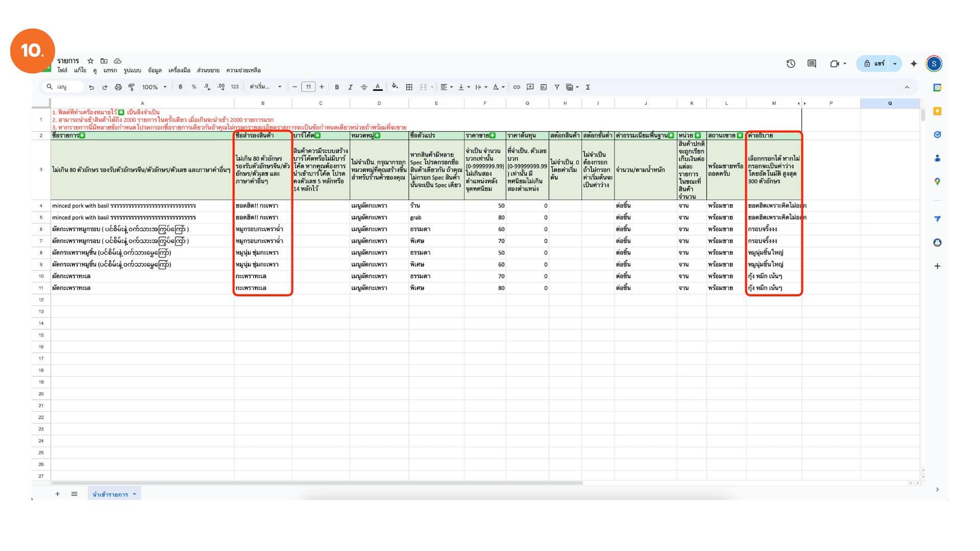Open the borders tool
The width and height of the screenshot is (980, 551).
tap(409, 87)
